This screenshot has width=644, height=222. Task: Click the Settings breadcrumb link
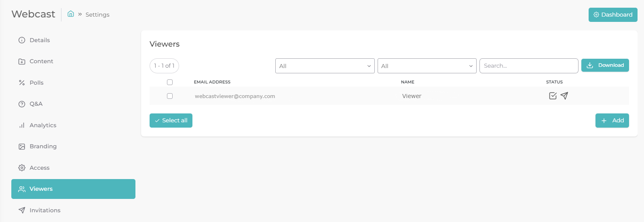(x=97, y=15)
